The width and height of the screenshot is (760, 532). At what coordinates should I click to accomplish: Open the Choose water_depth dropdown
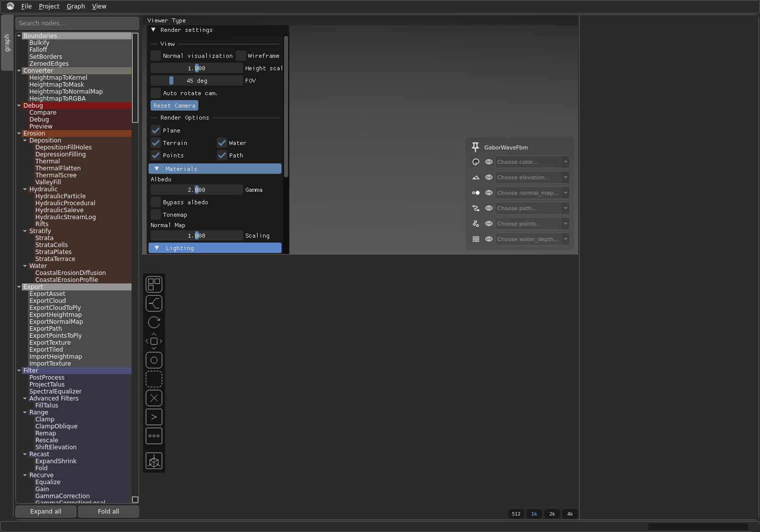532,239
